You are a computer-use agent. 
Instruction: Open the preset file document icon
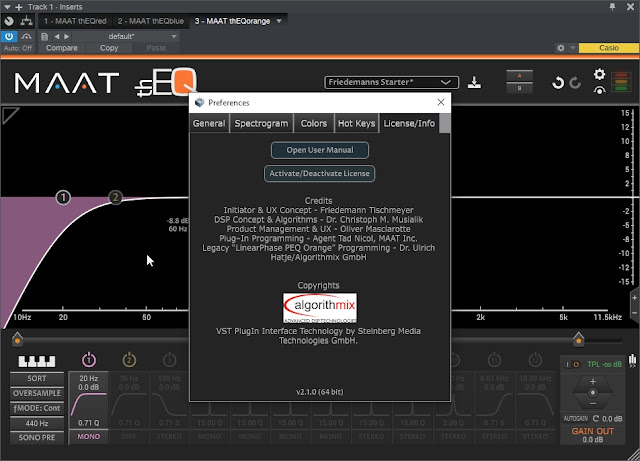click(44, 36)
